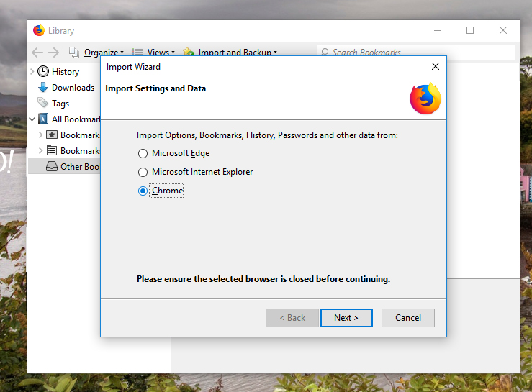Screen dimensions: 532x392
Task: Click the Views list icon
Action: (137, 53)
